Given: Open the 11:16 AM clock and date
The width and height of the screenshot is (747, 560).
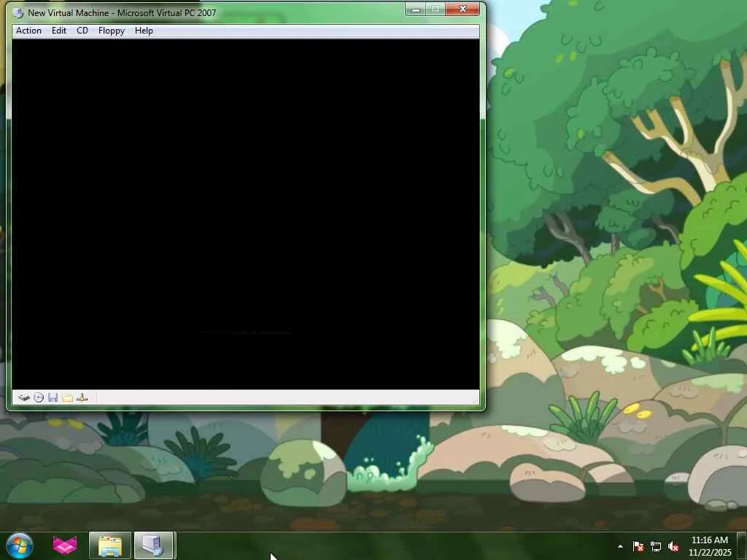Looking at the screenshot, I should (x=709, y=546).
